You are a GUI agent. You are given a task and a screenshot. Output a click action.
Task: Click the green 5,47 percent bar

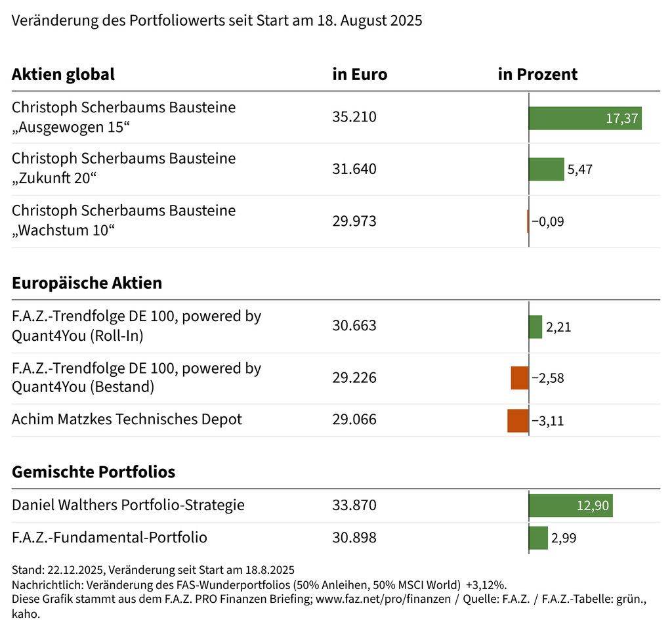(x=546, y=169)
